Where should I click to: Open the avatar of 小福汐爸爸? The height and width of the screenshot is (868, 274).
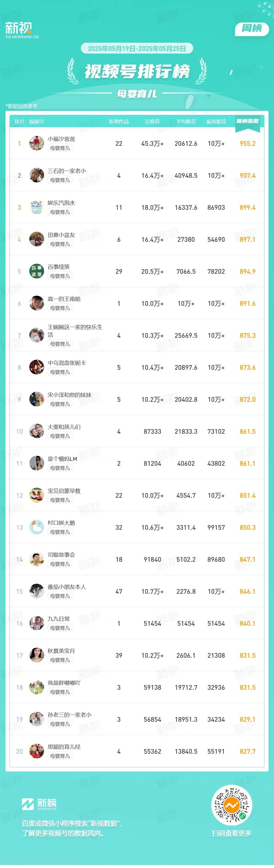[36, 143]
